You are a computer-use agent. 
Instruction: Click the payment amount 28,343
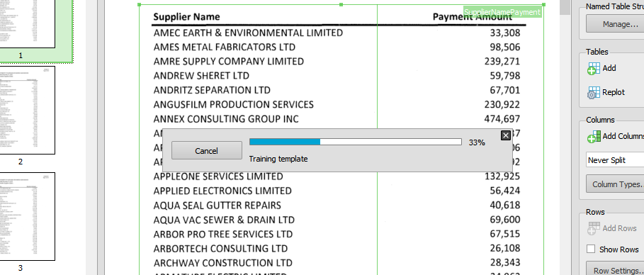[x=504, y=263]
